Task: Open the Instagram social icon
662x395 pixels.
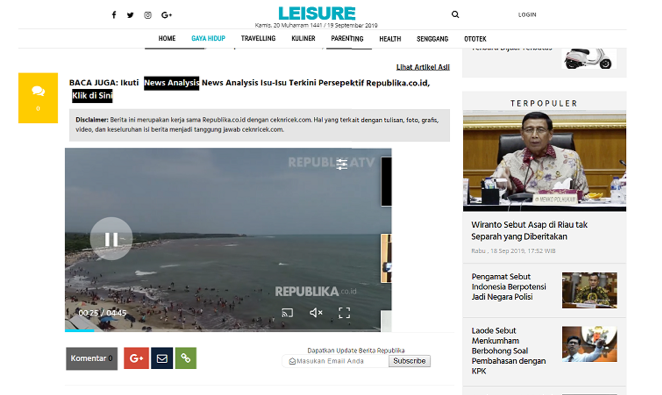Action: coord(147,15)
